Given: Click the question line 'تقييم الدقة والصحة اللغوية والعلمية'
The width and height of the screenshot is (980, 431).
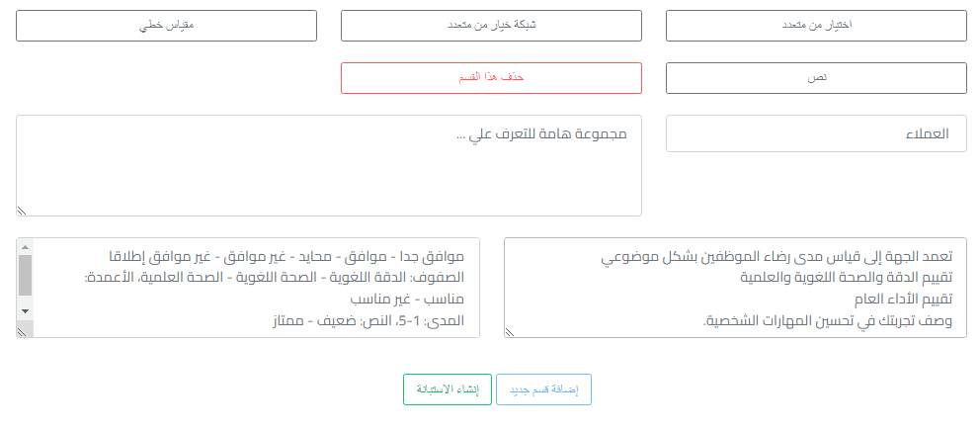Looking at the screenshot, I should tap(839, 278).
